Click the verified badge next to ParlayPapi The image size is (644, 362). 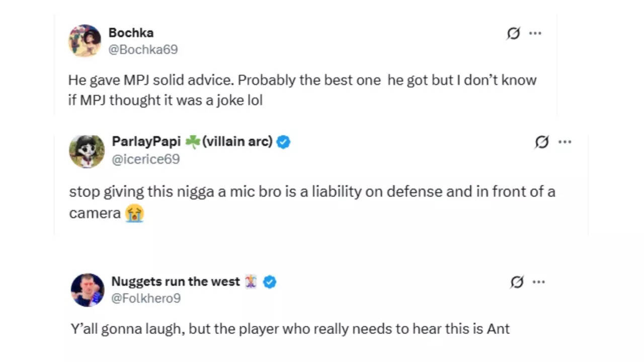pos(283,142)
